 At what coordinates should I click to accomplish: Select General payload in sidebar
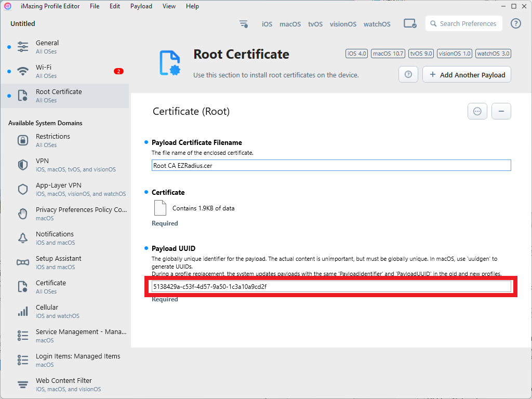(64, 47)
